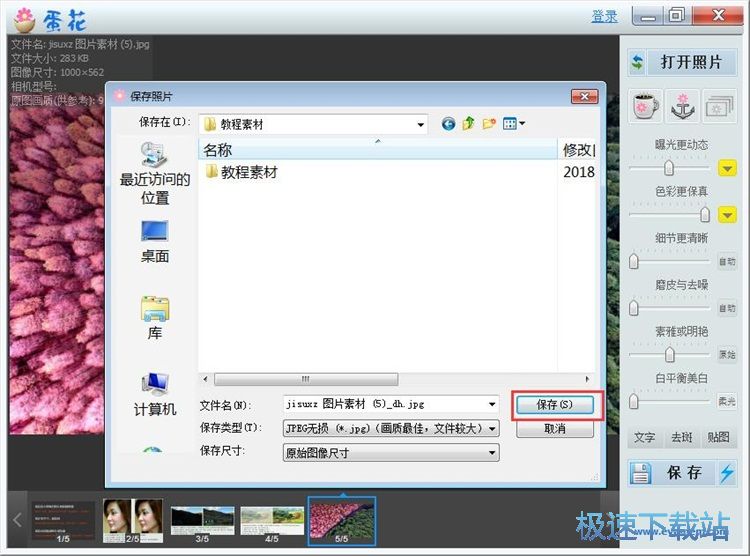750x556 pixels.
Task: Open the view menu icon
Action: tap(515, 124)
